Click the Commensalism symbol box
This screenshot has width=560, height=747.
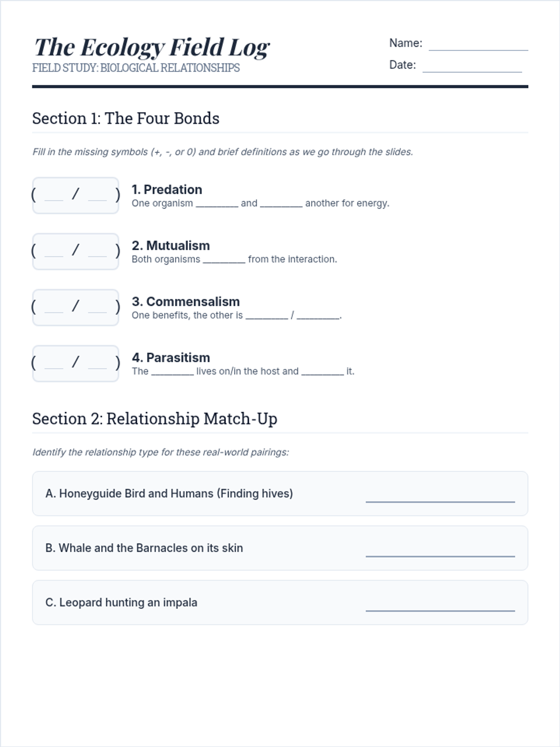coord(76,307)
